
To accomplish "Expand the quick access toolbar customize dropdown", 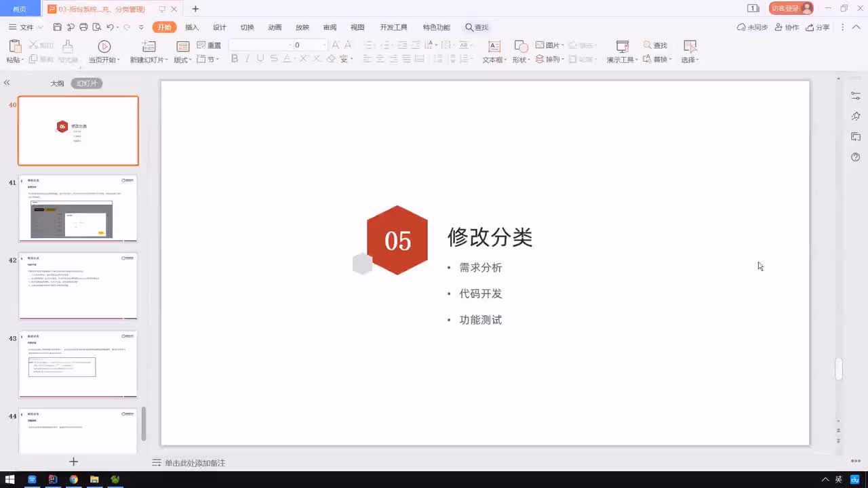I will [141, 27].
